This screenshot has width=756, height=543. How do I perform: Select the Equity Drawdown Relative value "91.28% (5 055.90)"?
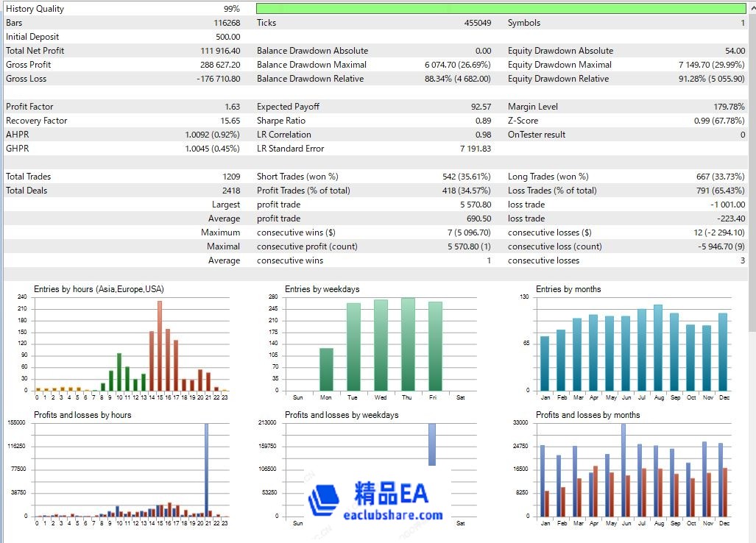[x=712, y=79]
